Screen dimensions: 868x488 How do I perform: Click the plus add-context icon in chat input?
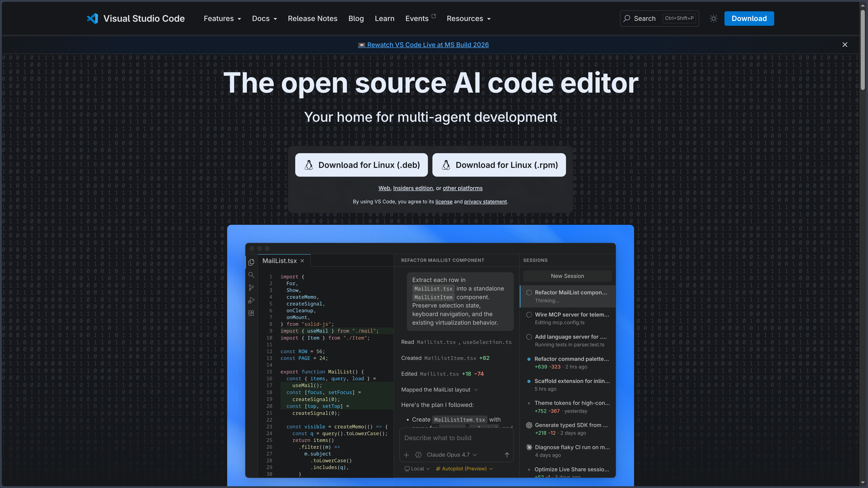(x=406, y=455)
